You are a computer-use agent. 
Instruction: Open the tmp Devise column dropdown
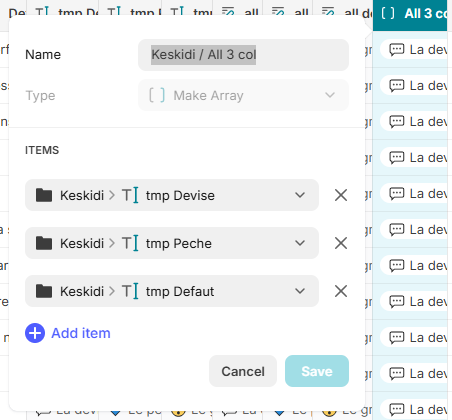click(x=300, y=195)
